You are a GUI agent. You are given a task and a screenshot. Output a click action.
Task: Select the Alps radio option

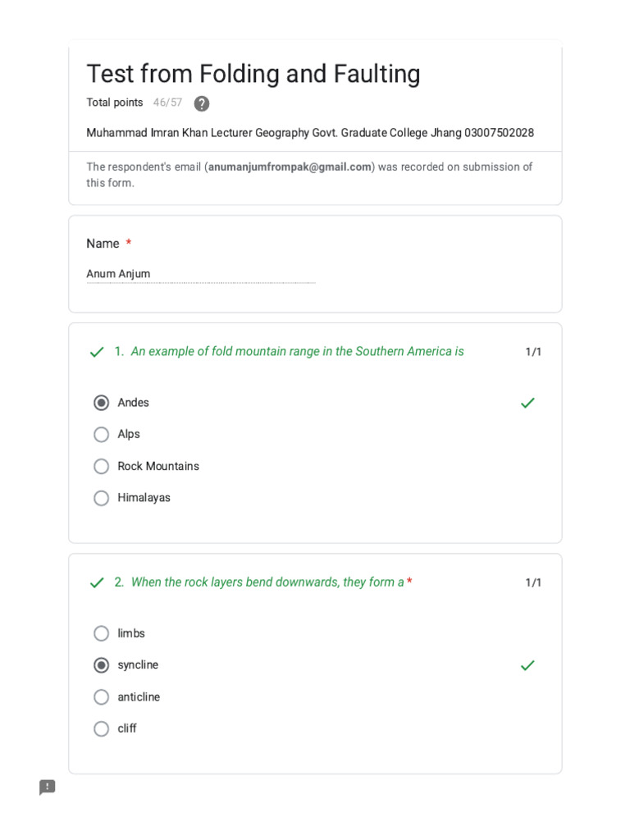[102, 435]
